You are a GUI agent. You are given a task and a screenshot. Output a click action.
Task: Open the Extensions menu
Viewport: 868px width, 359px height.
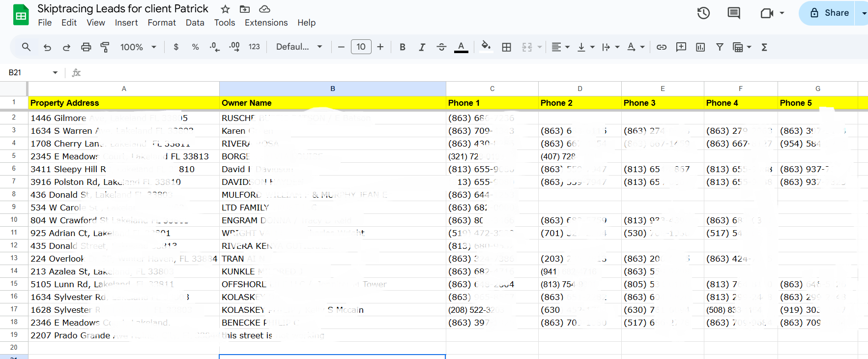(266, 23)
